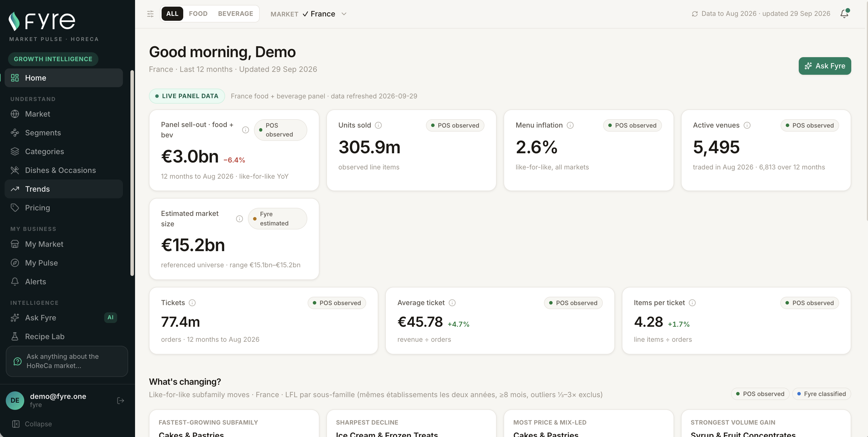868x437 pixels.
Task: Open Pricing in sidebar
Action: coord(64,208)
